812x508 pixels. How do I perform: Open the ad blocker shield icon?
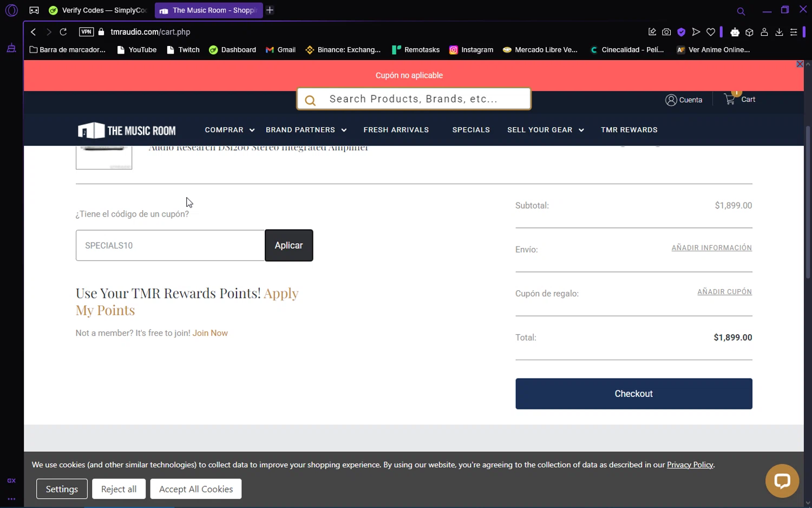[x=682, y=32]
